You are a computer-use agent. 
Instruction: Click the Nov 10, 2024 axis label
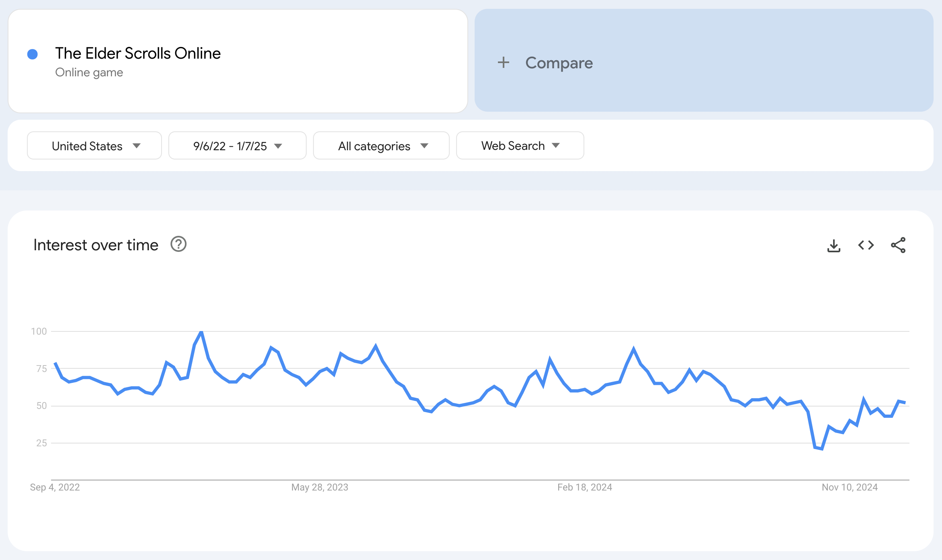[850, 487]
